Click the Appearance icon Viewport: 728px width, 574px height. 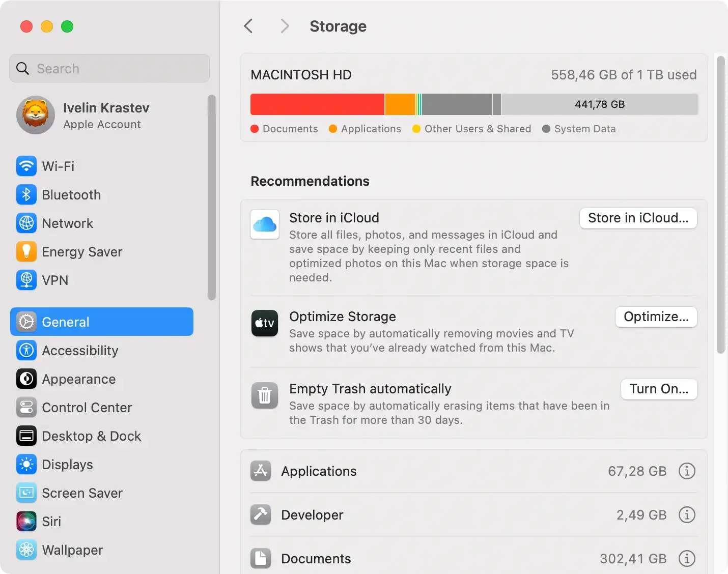(26, 379)
